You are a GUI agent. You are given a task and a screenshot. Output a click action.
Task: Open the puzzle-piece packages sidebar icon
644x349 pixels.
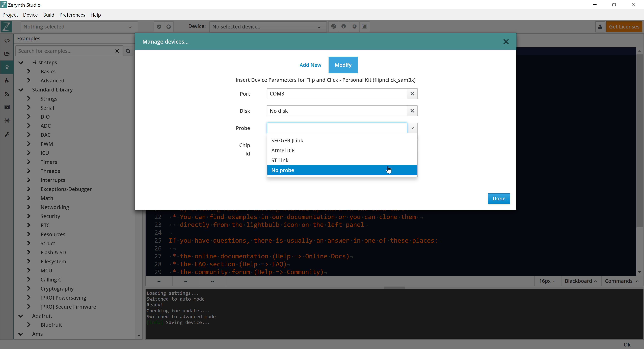pyautogui.click(x=7, y=80)
